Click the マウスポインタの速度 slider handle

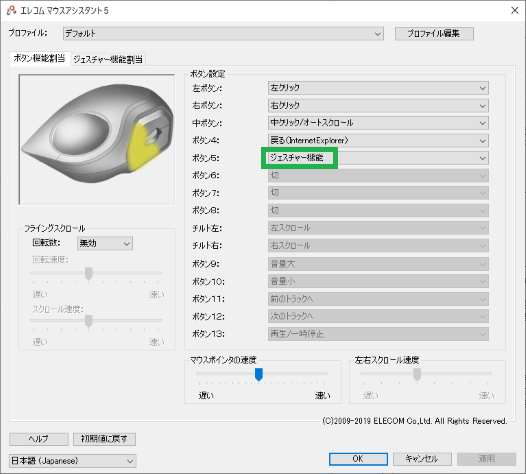point(259,374)
